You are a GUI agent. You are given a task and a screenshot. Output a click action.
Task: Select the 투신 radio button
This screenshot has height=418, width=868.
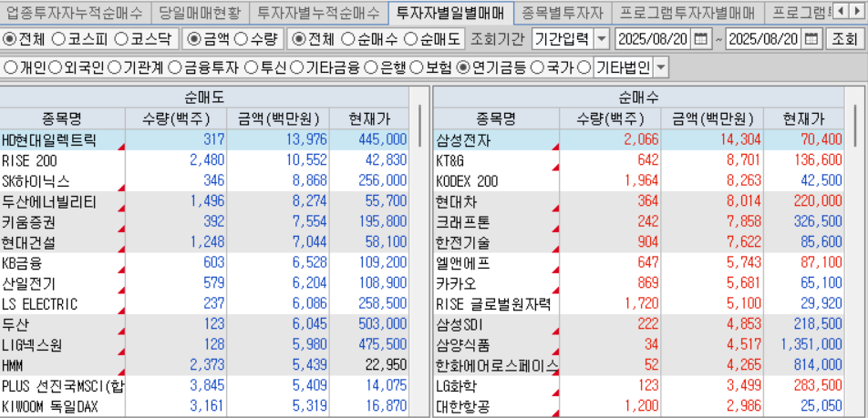252,68
